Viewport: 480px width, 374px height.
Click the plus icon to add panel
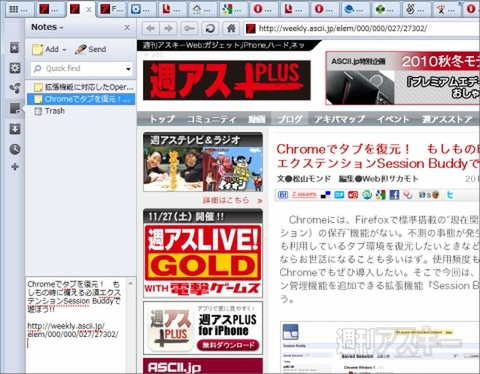tap(14, 167)
